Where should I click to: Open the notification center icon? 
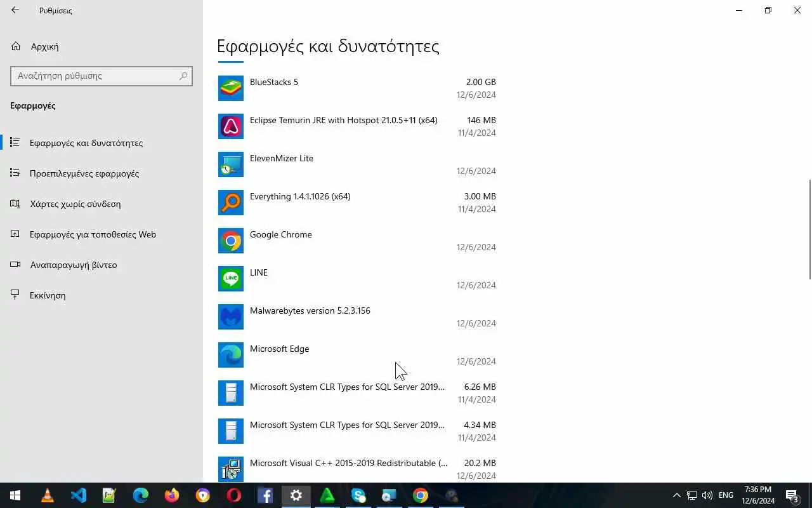(x=792, y=495)
